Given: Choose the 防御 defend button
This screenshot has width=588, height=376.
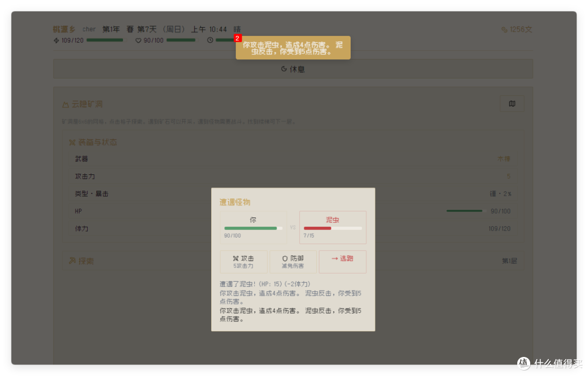Looking at the screenshot, I should pyautogui.click(x=293, y=262).
